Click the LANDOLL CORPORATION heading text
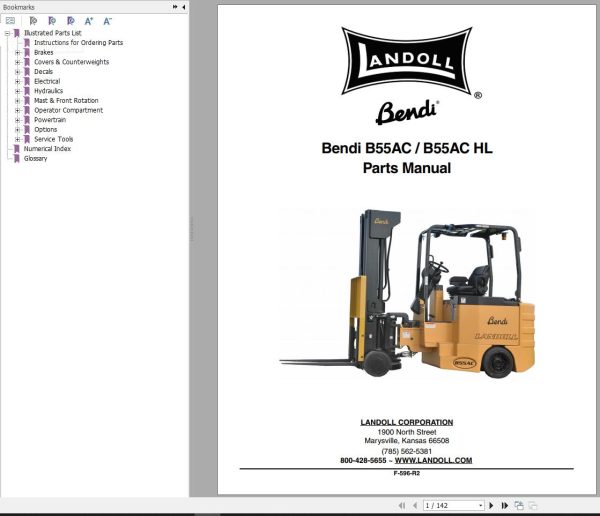 (407, 423)
